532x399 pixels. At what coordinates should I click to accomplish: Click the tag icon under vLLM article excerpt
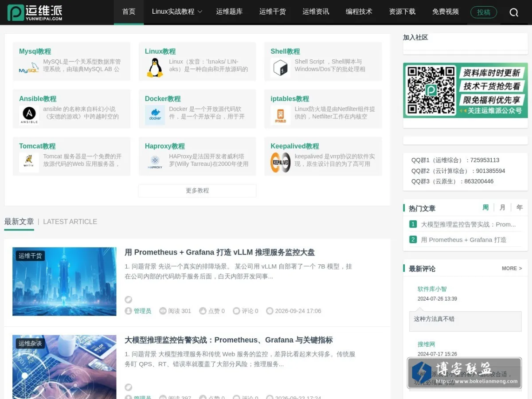pos(129,300)
